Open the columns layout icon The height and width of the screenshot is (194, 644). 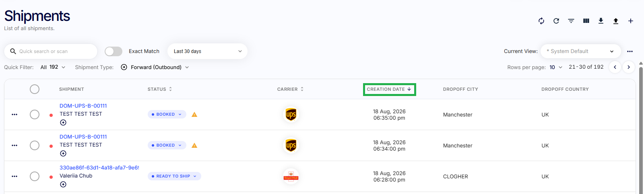tap(586, 21)
